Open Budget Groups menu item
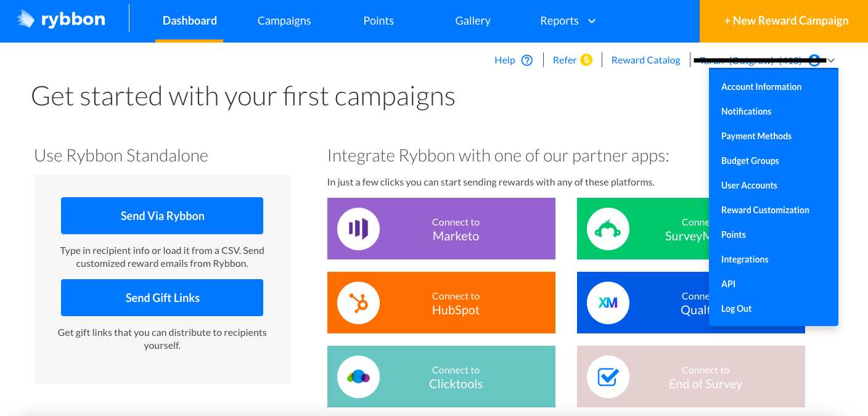The height and width of the screenshot is (416, 868). 750,161
